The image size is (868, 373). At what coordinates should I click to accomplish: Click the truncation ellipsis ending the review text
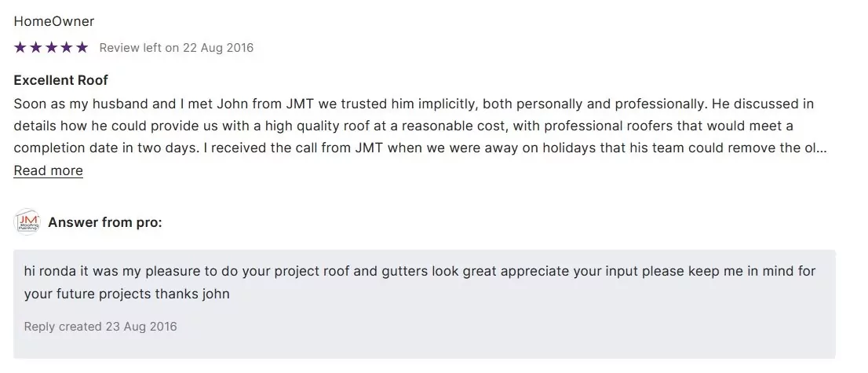822,148
